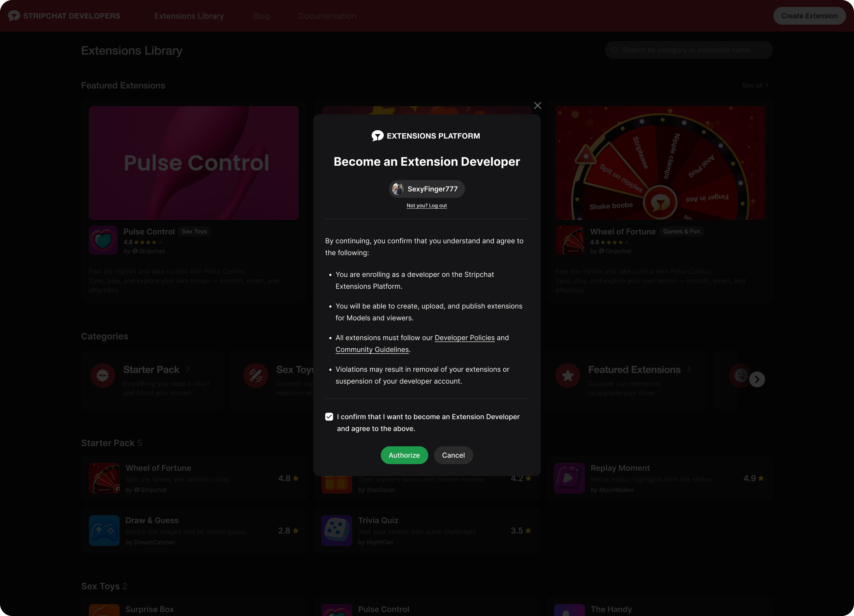Click the 'Sex Toys 2' section heading
Screen dimensions: 854x616
(x=104, y=586)
